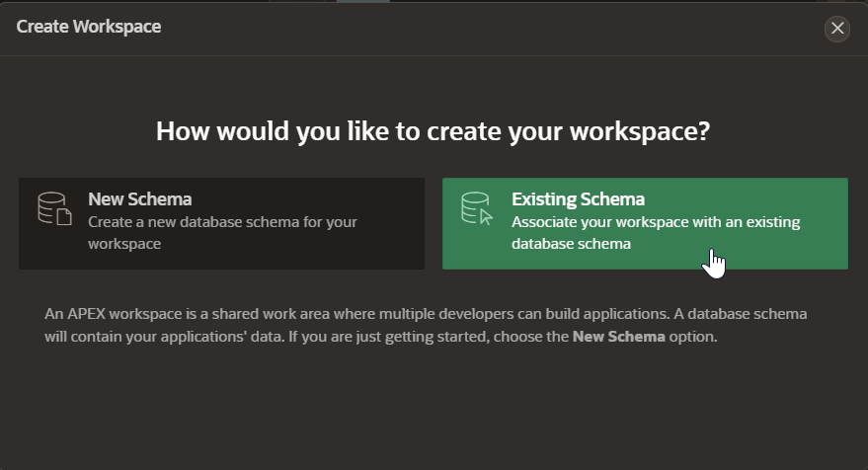Click the Existing Schema database icon
This screenshot has width=868, height=470.
click(474, 205)
